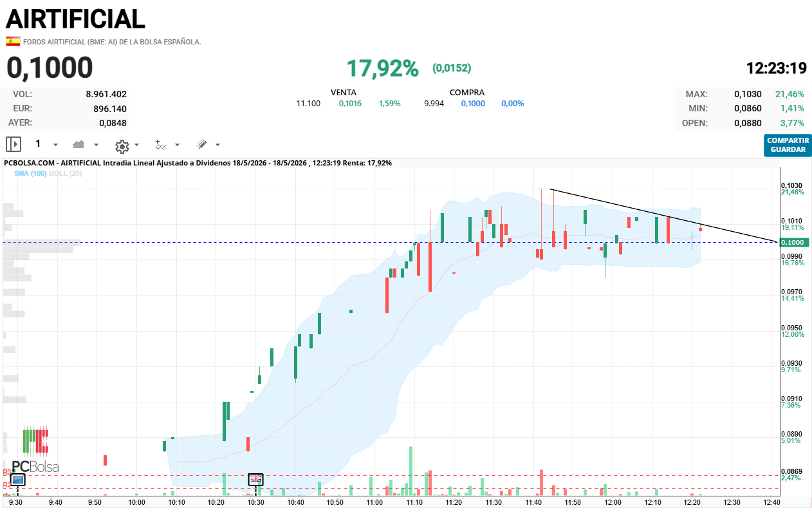Click the clock time 12:23:19
This screenshot has height=508, width=812.
click(x=777, y=68)
